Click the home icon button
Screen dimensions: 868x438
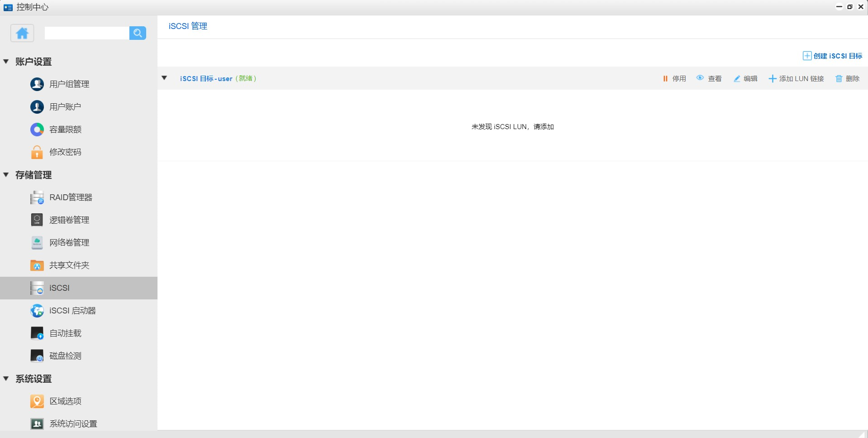22,33
